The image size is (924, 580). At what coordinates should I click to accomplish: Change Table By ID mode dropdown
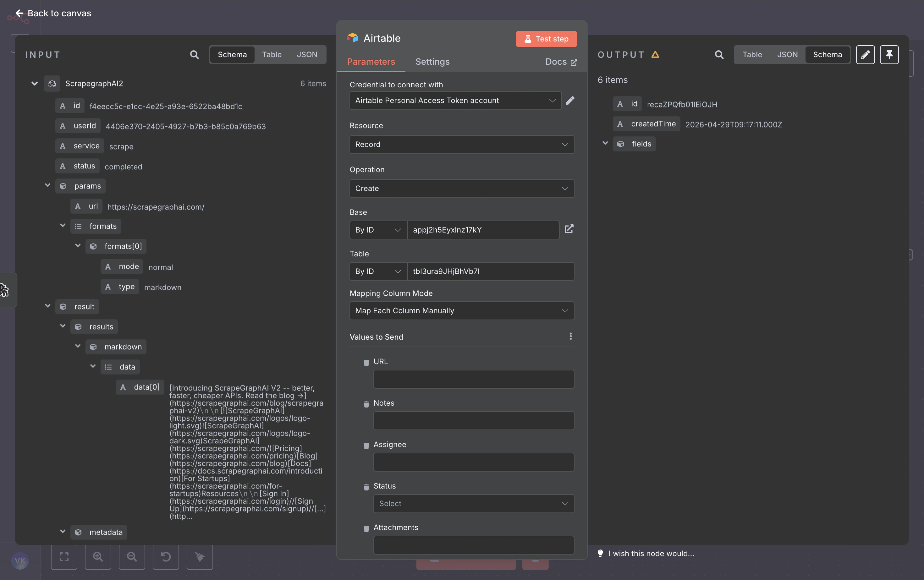coord(378,271)
